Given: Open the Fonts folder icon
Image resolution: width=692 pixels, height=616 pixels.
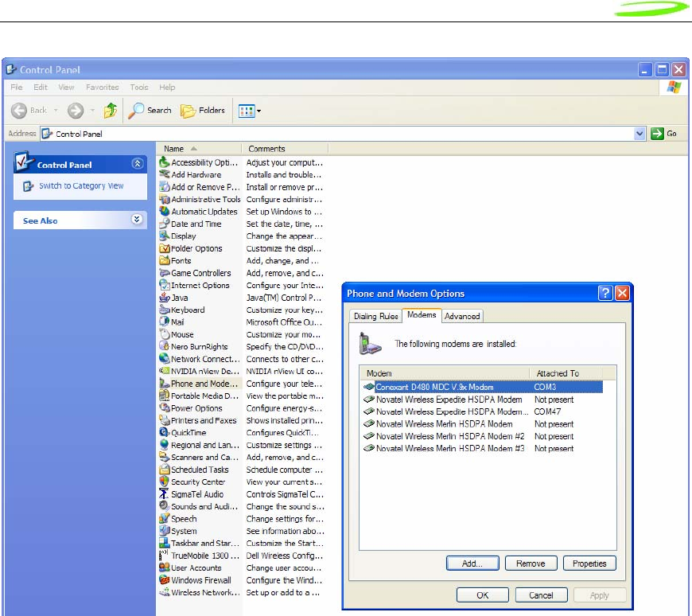Looking at the screenshot, I should [x=165, y=260].
